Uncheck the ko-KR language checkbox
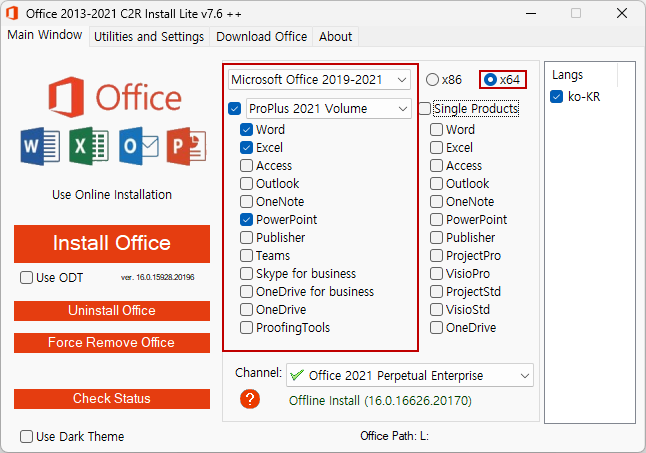Image resolution: width=646 pixels, height=453 pixels. coord(557,97)
